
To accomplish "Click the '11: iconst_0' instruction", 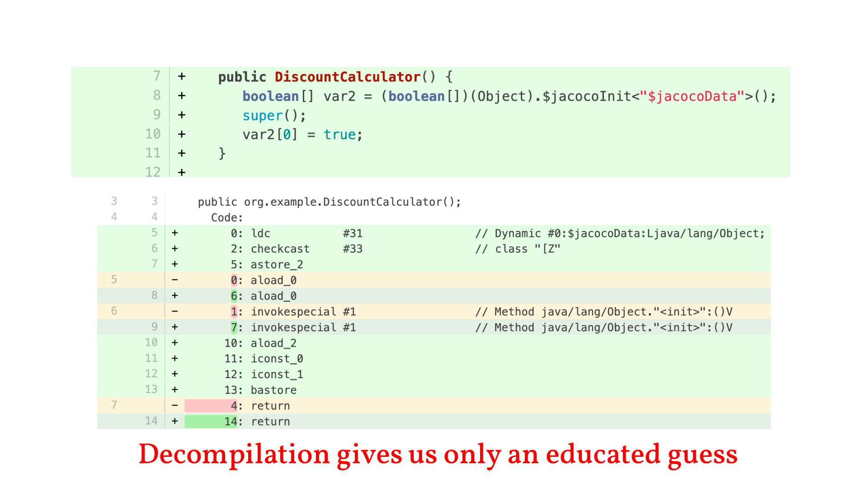I will point(264,359).
